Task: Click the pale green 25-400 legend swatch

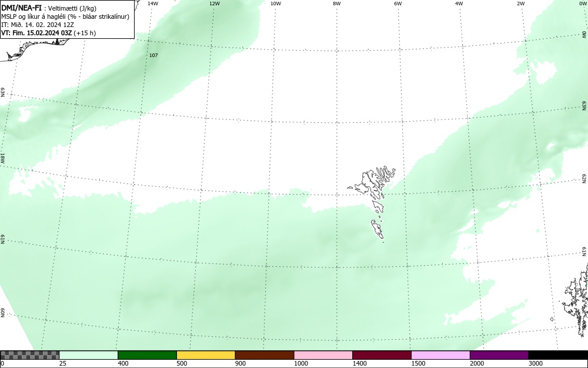Action: point(89,355)
